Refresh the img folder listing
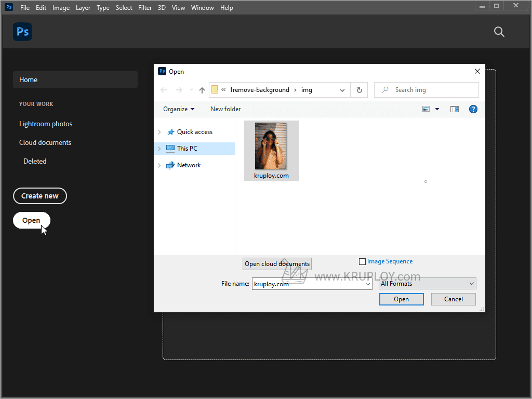Screen dimensions: 532x399 [x=360, y=90]
